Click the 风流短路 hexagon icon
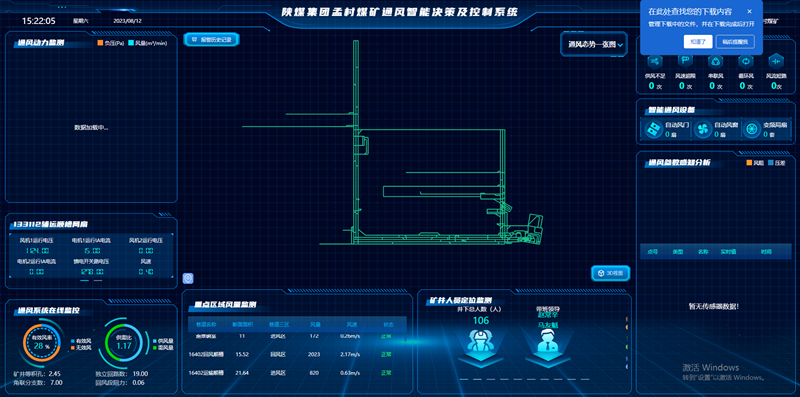The image size is (800, 397). click(x=776, y=61)
